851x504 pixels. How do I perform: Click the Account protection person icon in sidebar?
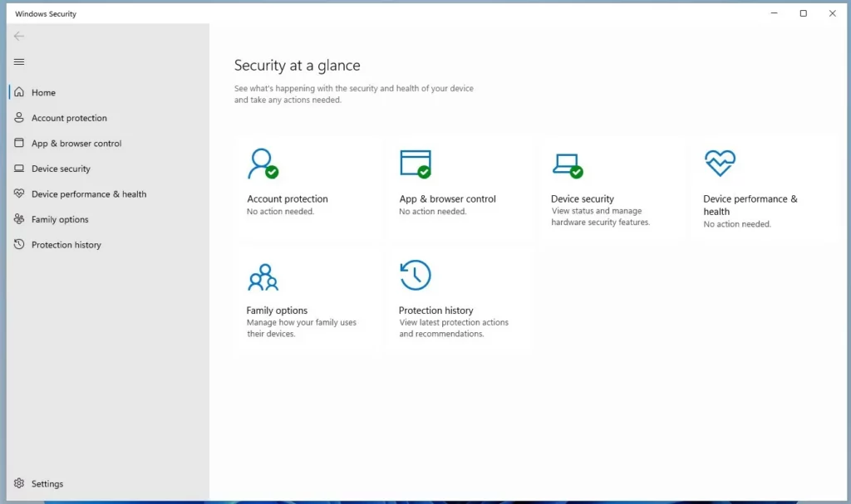[19, 117]
